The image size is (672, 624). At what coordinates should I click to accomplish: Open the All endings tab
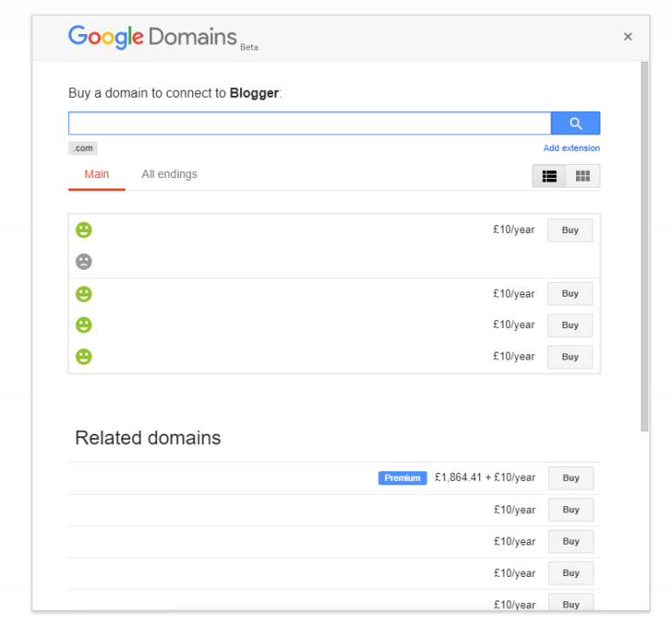tap(169, 175)
